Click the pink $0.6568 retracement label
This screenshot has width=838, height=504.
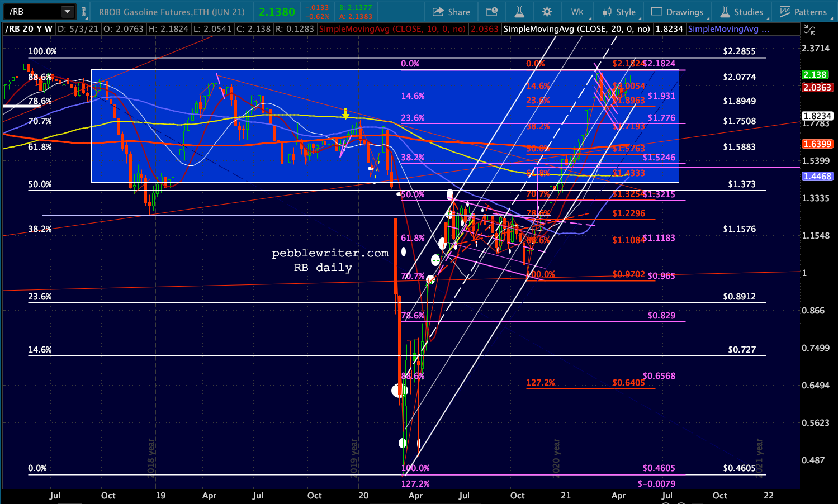(659, 376)
